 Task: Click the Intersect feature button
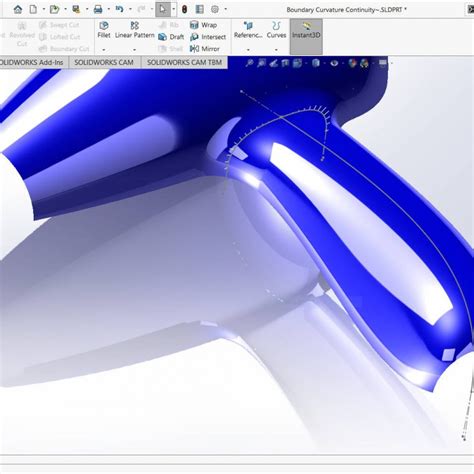click(208, 37)
